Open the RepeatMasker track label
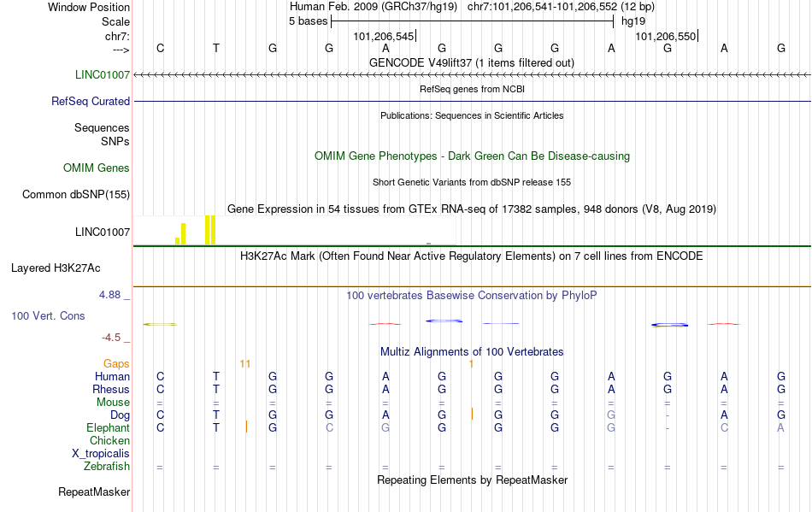The height and width of the screenshot is (512, 812). [94, 491]
